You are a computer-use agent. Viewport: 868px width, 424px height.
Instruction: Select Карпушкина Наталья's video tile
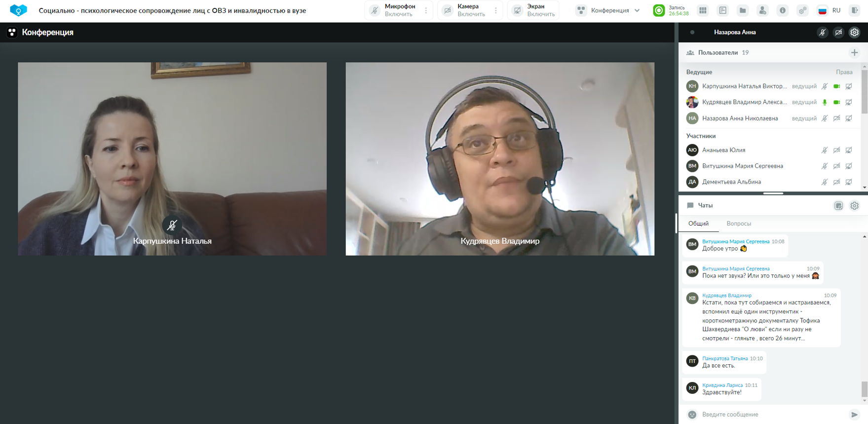(x=172, y=159)
